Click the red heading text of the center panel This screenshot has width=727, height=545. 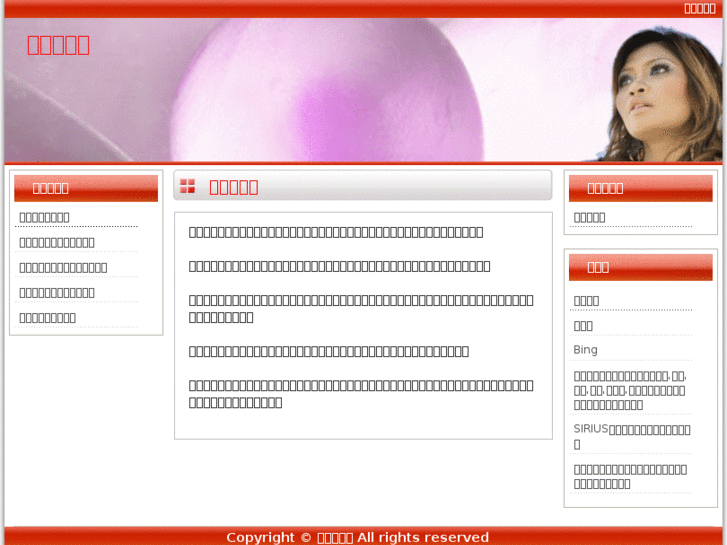coord(234,187)
